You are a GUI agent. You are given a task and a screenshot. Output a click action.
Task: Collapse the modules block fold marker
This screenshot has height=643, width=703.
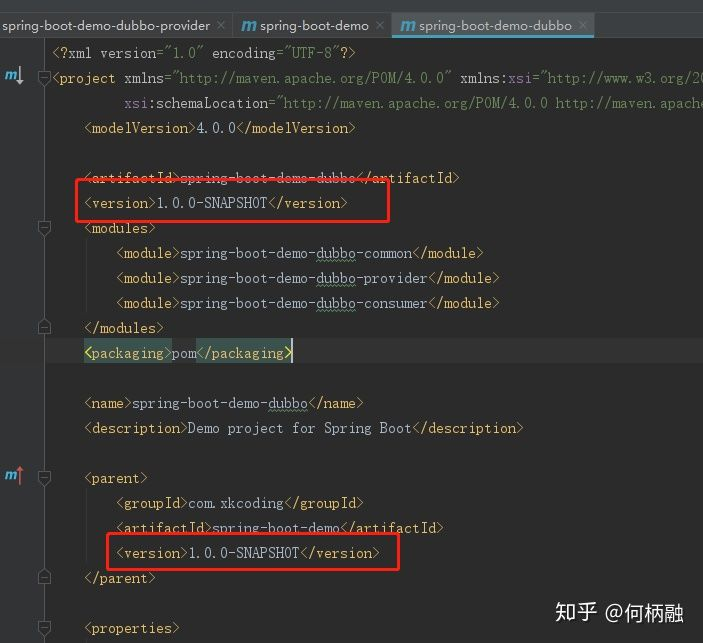(44, 228)
